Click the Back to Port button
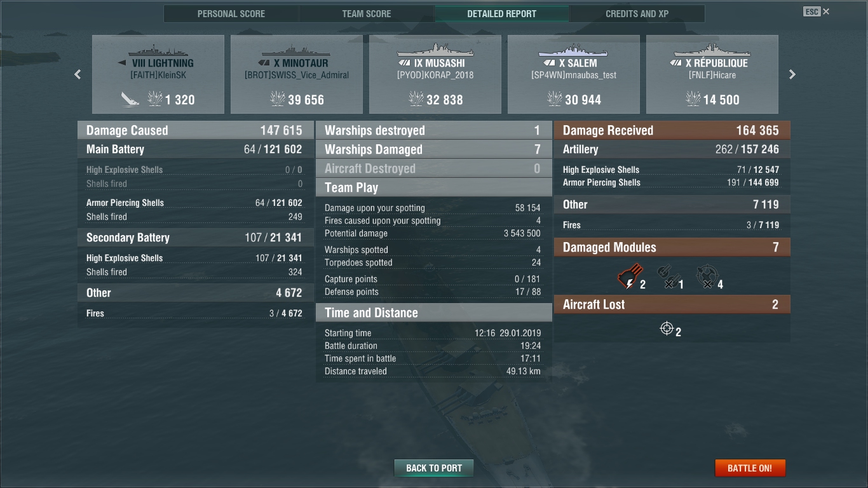 [x=434, y=468]
